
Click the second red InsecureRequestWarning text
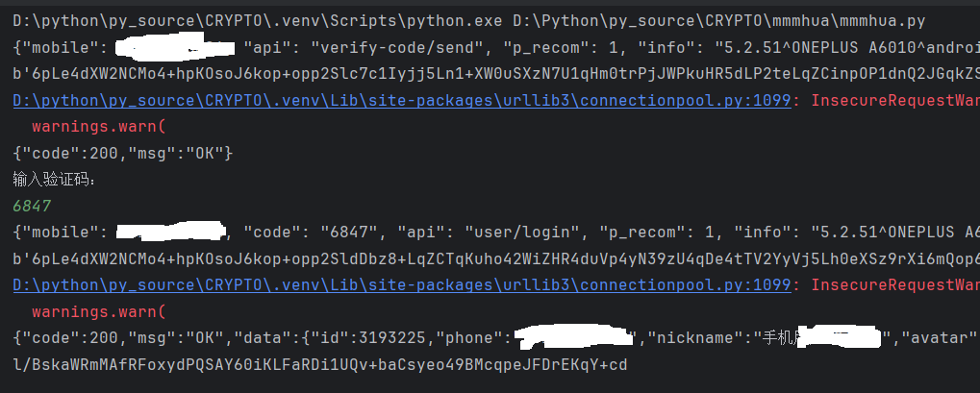[895, 284]
